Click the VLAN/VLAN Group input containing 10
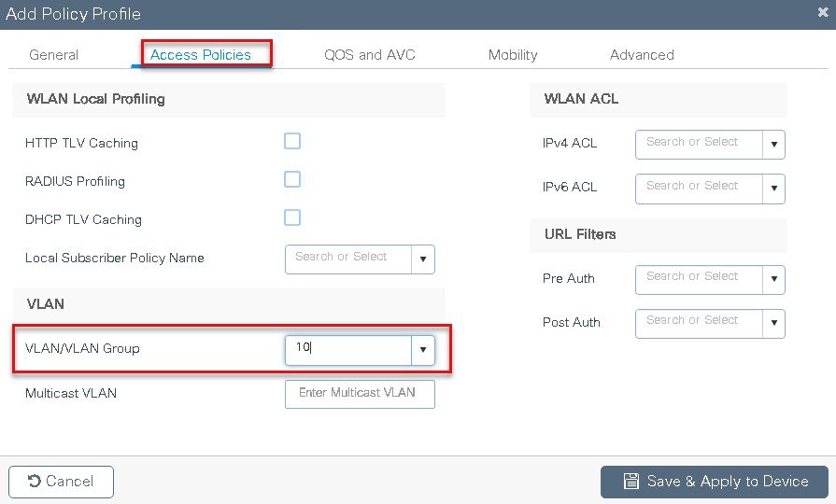Image resolution: width=836 pixels, height=504 pixels. click(x=348, y=350)
